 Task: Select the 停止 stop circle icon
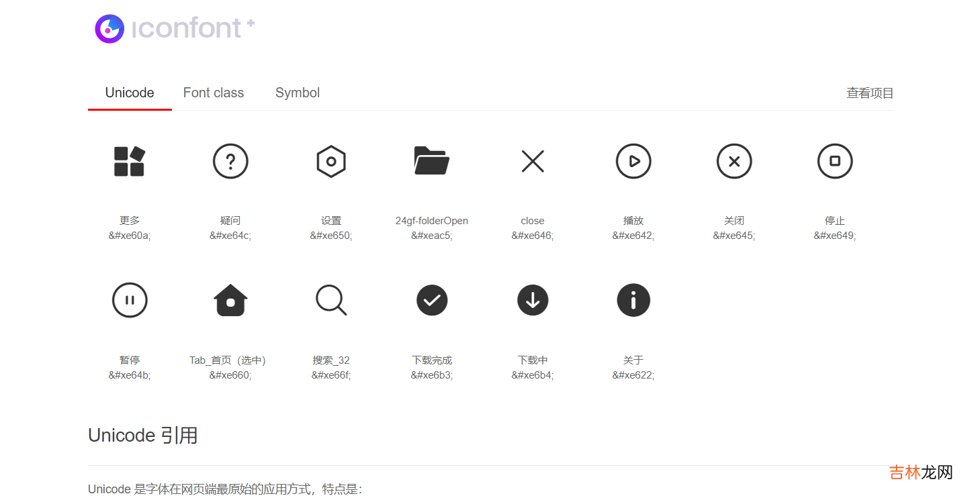835,161
